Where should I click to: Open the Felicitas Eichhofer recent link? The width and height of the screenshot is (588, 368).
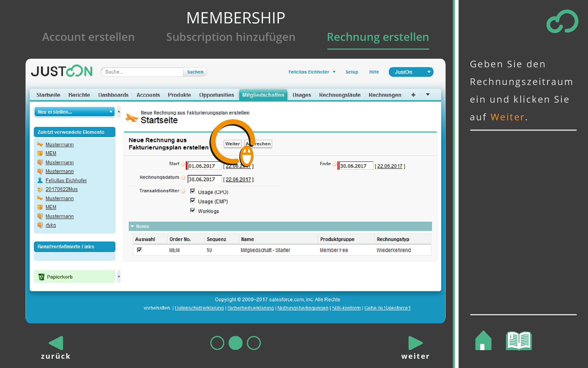pyautogui.click(x=66, y=180)
